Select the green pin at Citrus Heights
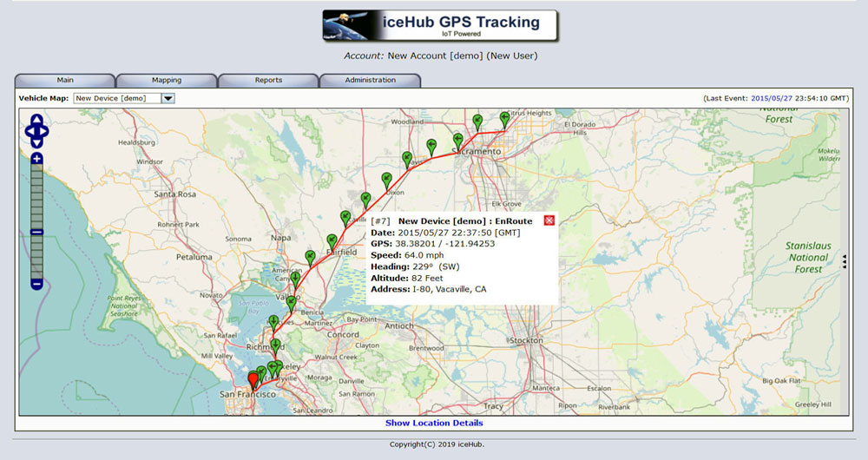The height and width of the screenshot is (460, 868). point(504,120)
